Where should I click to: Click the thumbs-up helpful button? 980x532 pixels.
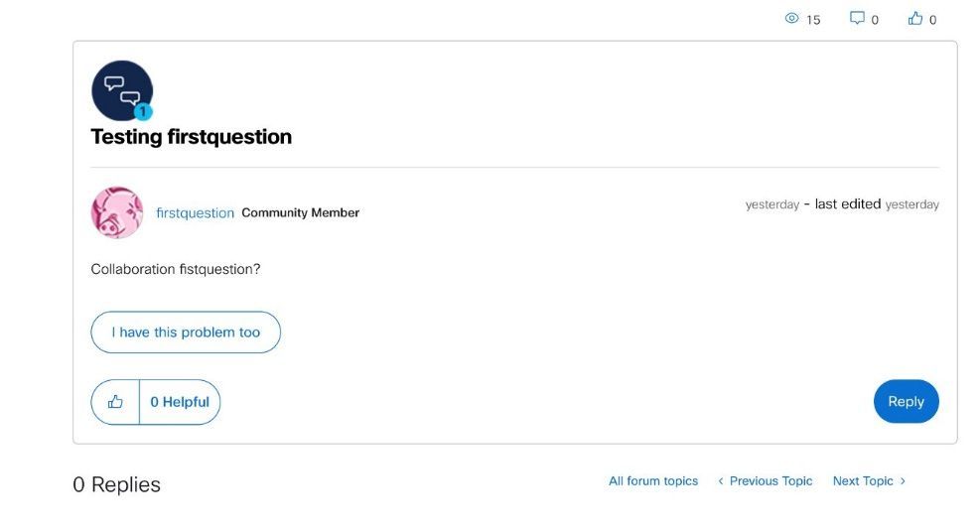(x=115, y=402)
